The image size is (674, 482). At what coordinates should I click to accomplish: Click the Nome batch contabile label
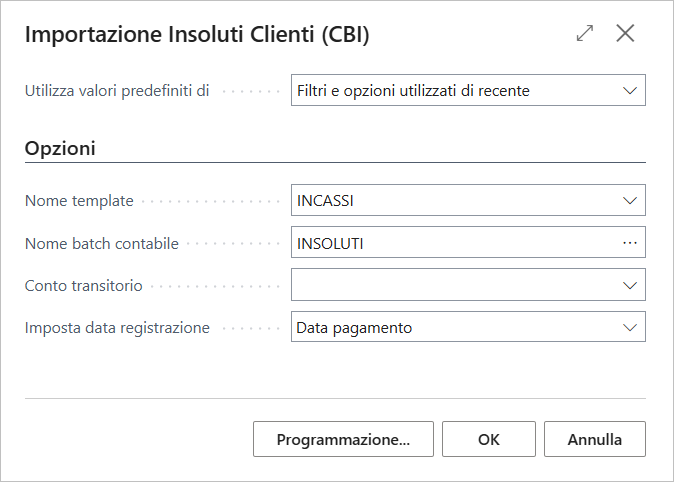tap(102, 244)
